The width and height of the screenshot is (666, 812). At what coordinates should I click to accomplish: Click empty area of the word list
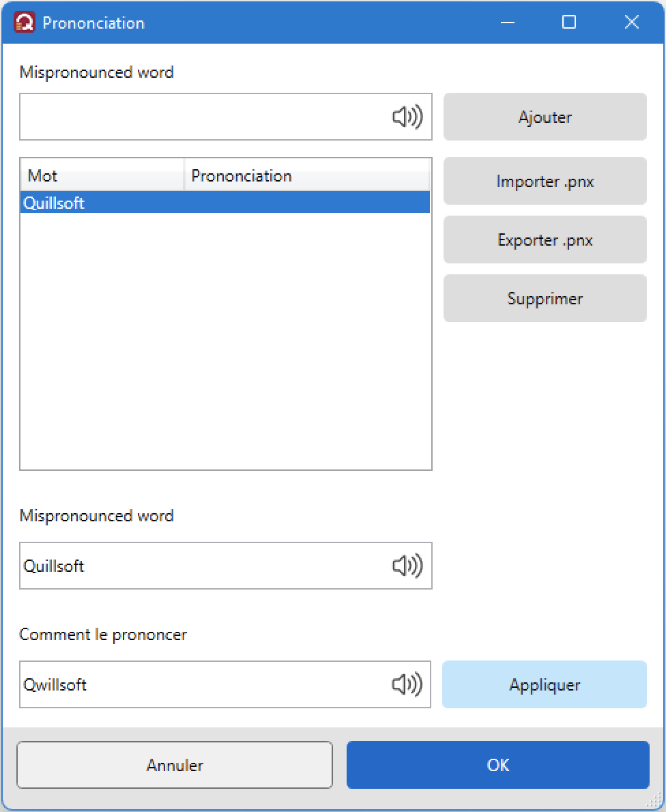click(x=225, y=340)
